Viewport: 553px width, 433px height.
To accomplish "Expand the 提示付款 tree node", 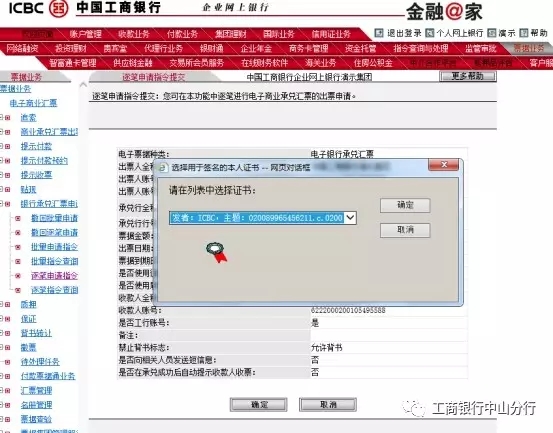I will point(1,146).
